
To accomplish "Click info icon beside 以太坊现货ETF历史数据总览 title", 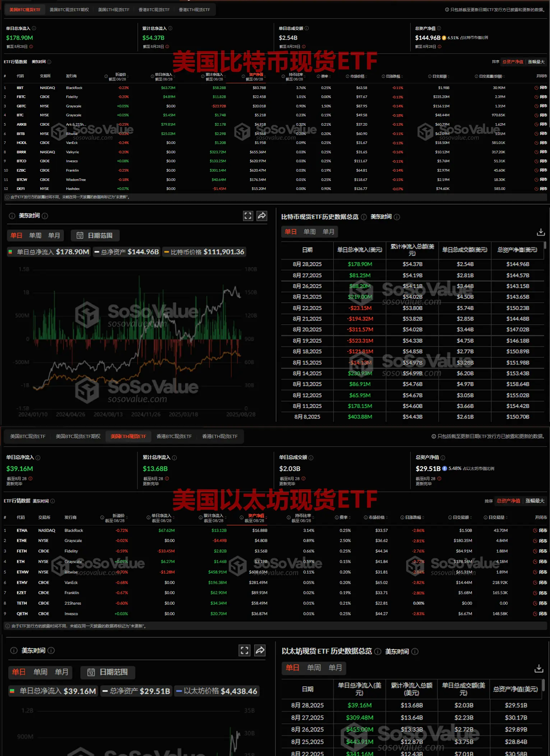I will pos(378,651).
